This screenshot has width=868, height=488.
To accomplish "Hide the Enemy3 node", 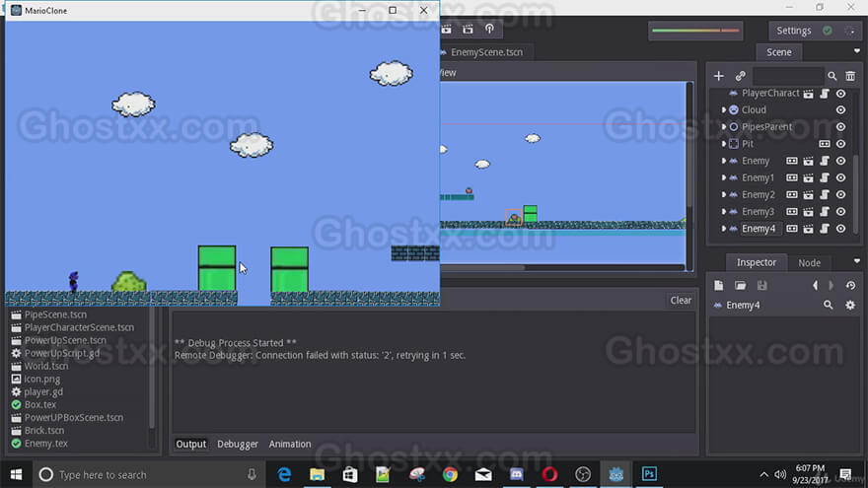I will 840,212.
